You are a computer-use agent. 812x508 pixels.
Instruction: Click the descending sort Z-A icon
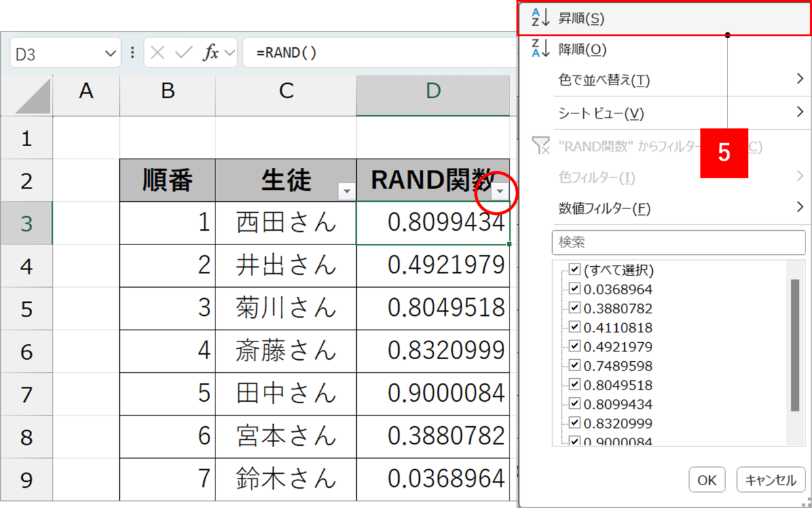(540, 49)
